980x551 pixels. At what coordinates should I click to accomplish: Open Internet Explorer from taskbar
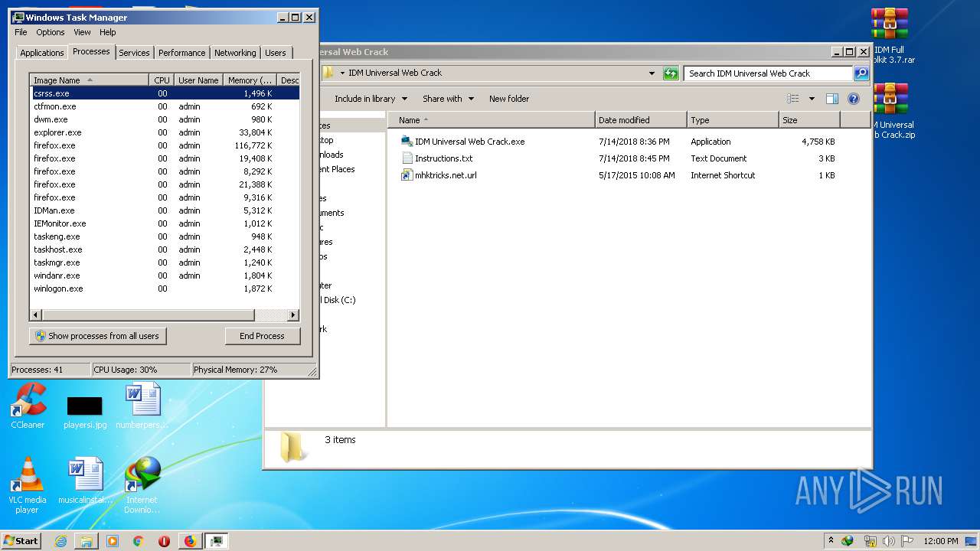[60, 541]
